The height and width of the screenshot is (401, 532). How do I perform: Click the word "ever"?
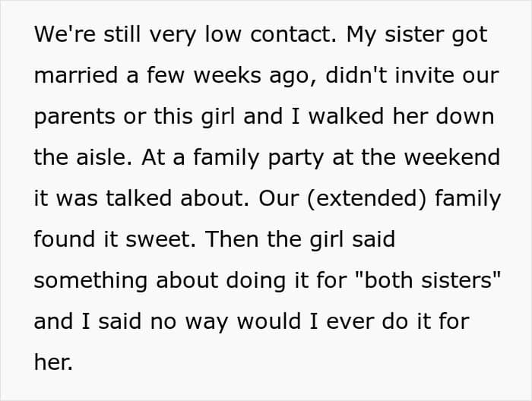(350, 321)
